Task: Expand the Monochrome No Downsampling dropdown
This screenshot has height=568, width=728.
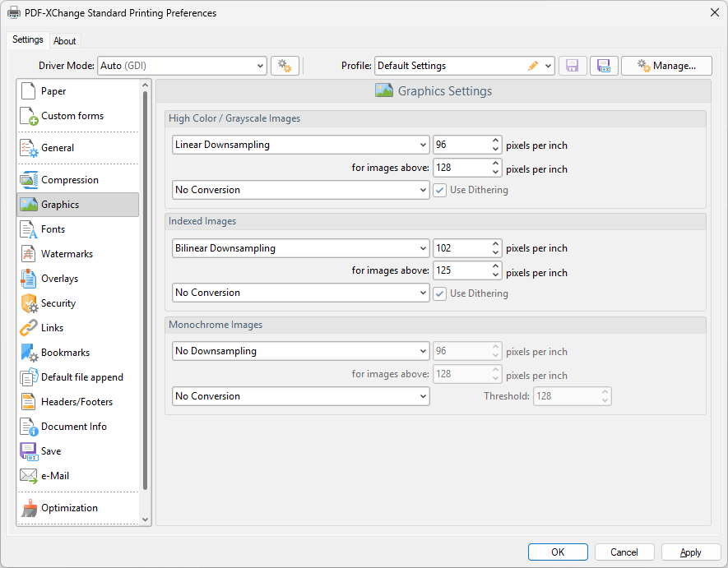Action: (300, 351)
